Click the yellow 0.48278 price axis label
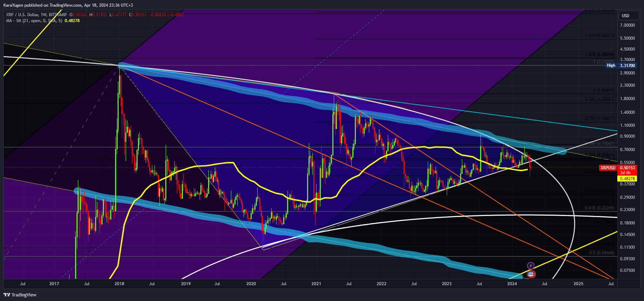The width and height of the screenshot is (644, 301). pos(627,179)
